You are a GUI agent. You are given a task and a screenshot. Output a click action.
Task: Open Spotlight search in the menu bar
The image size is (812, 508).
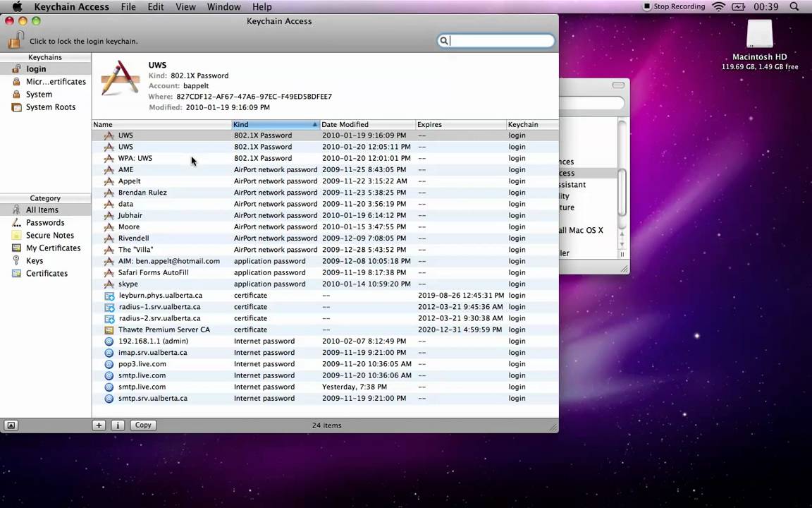tap(794, 7)
